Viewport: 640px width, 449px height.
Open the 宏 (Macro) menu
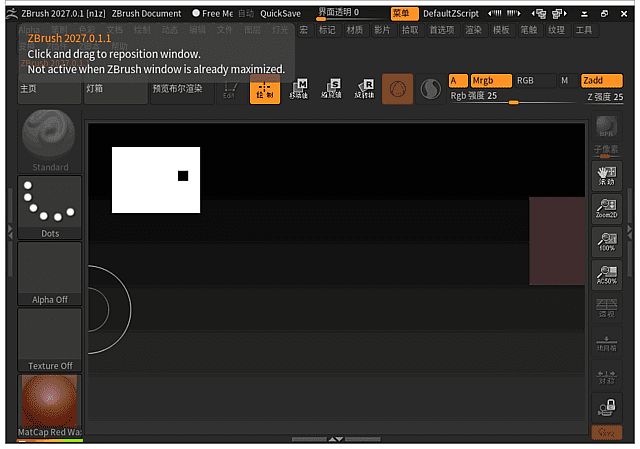point(304,30)
